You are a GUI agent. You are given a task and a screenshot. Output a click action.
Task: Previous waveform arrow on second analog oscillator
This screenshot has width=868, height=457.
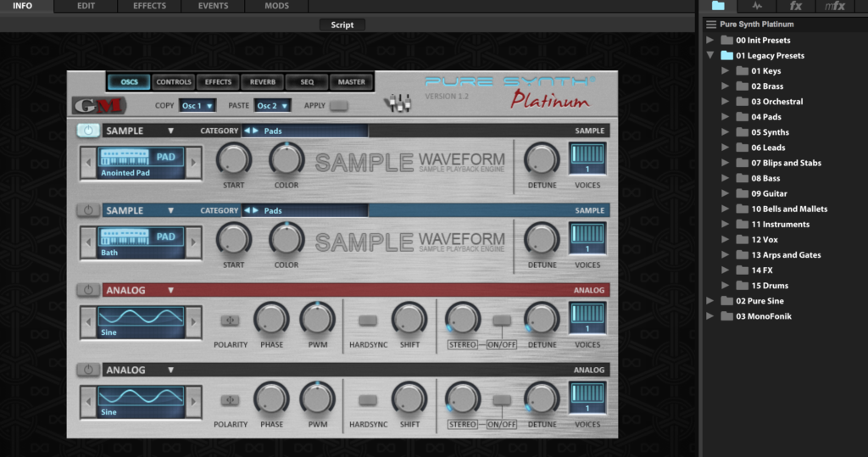click(88, 402)
